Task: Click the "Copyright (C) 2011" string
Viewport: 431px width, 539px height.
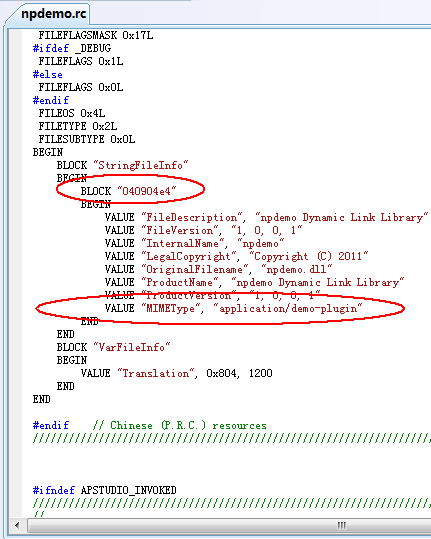Action: 308,256
